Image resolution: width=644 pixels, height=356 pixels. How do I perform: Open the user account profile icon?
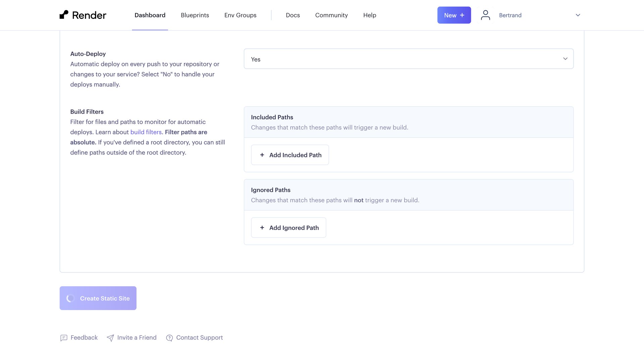485,15
